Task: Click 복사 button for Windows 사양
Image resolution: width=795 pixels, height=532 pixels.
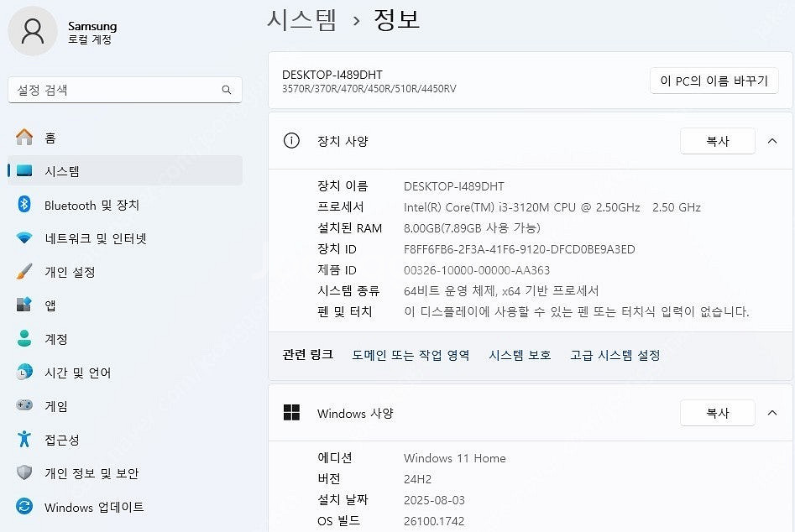Action: [718, 413]
